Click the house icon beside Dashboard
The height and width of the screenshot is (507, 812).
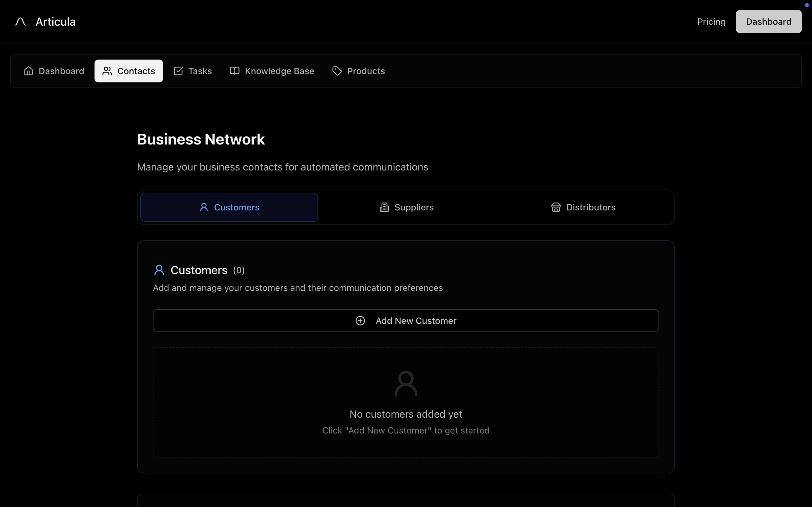[x=29, y=71]
